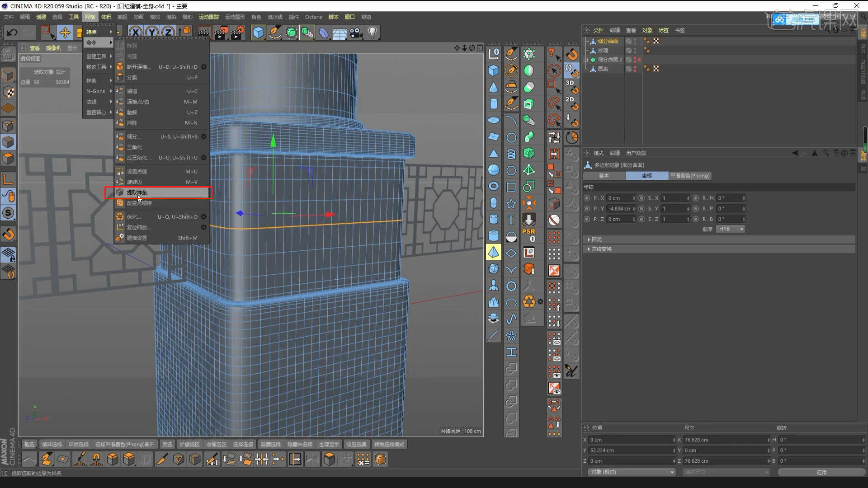Image resolution: width=868 pixels, height=488 pixels.
Task: Click the star spline icon
Action: 511,204
